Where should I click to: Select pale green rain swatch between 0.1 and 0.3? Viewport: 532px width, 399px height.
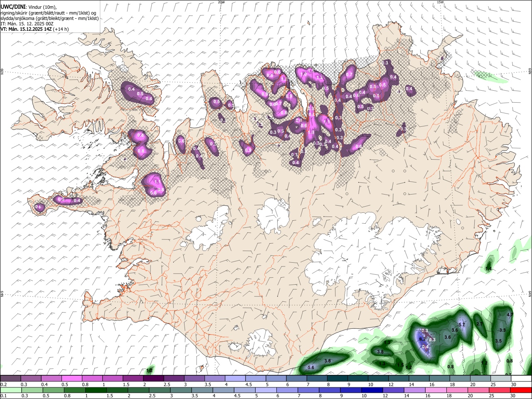pyautogui.click(x=10, y=390)
